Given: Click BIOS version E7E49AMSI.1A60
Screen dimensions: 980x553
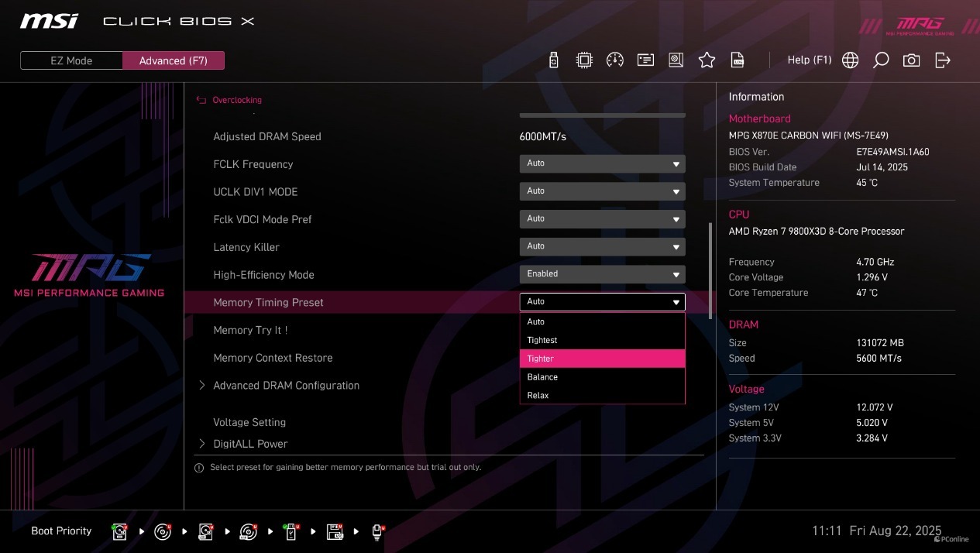Looking at the screenshot, I should 892,152.
